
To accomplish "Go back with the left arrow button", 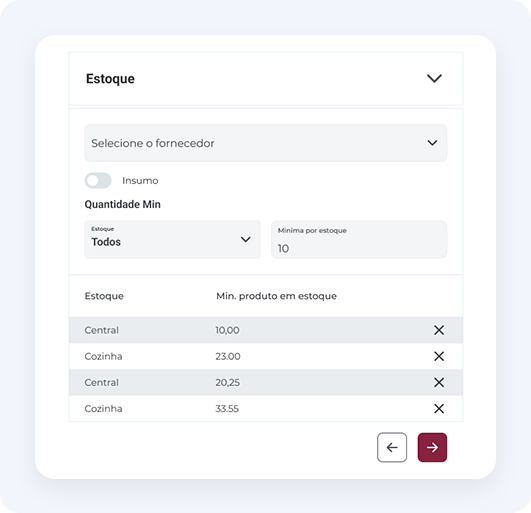I will click(x=392, y=447).
